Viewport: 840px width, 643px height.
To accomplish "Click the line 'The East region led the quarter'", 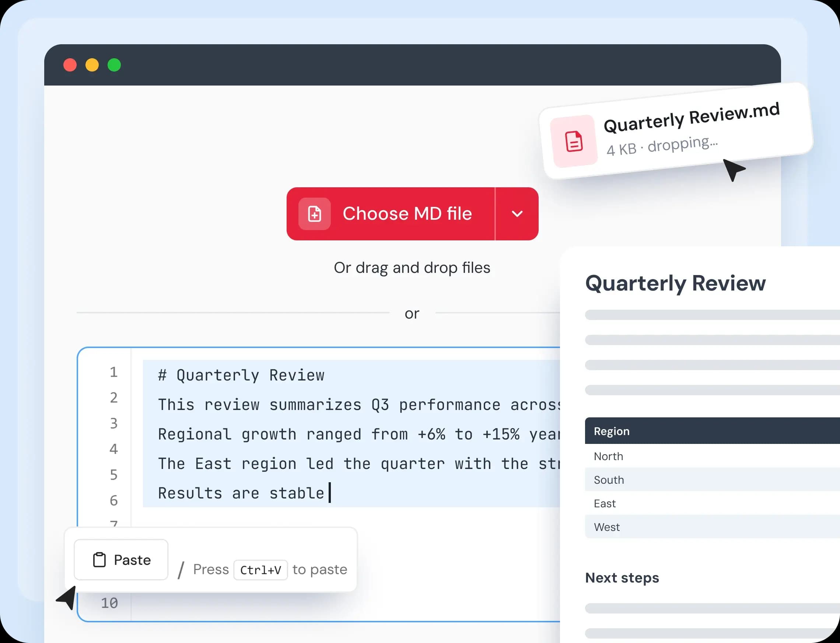I will 359,463.
